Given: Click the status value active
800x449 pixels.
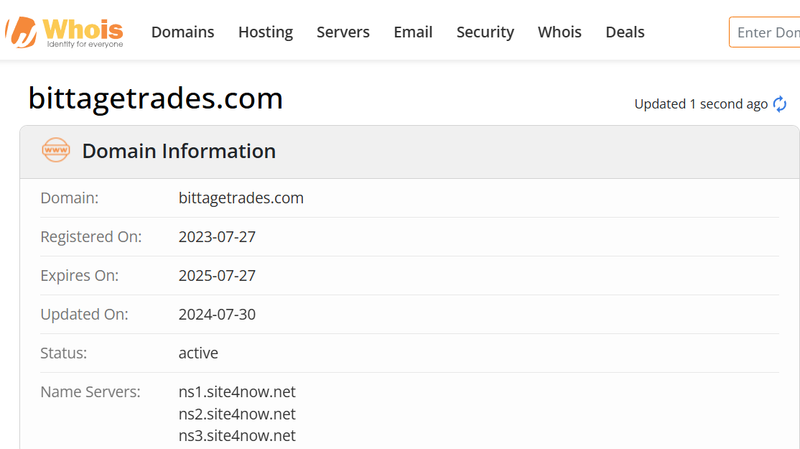Looking at the screenshot, I should coord(198,353).
